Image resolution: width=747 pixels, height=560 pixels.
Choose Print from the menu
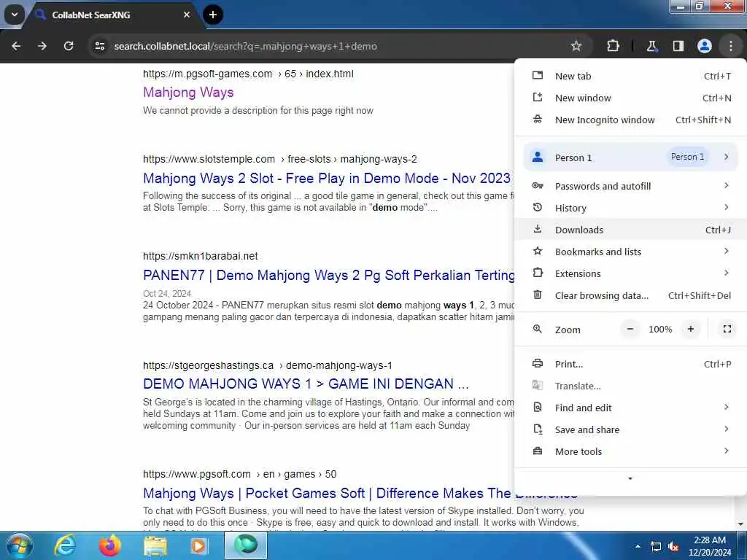pos(630,365)
